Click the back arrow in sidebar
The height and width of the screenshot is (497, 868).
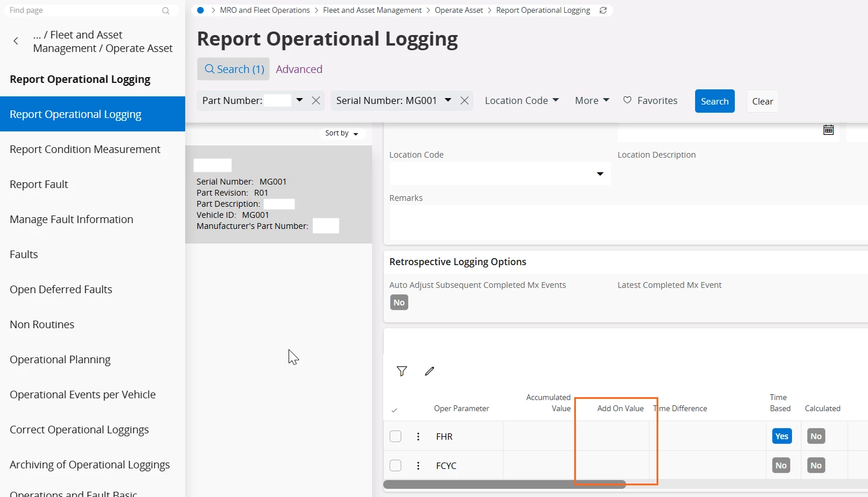[16, 41]
